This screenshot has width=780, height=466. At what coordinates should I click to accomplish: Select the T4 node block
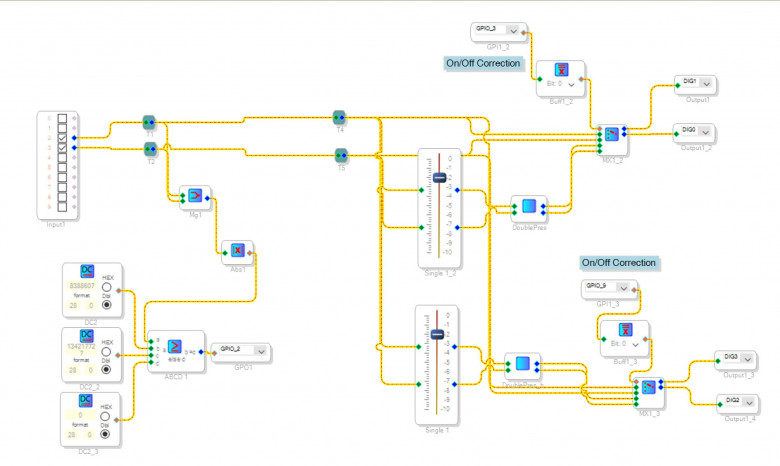(x=339, y=117)
